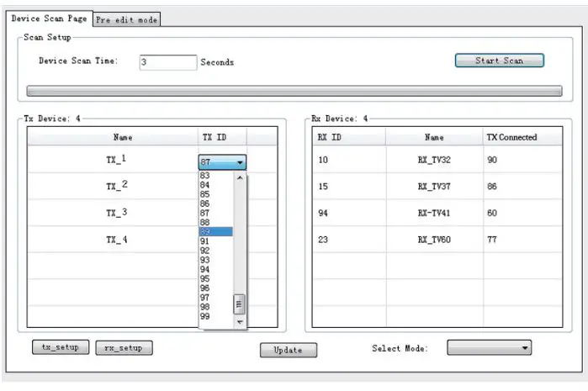Select the RX_TV60 name cell
Image resolution: width=588 pixels, height=391 pixels.
(x=434, y=240)
